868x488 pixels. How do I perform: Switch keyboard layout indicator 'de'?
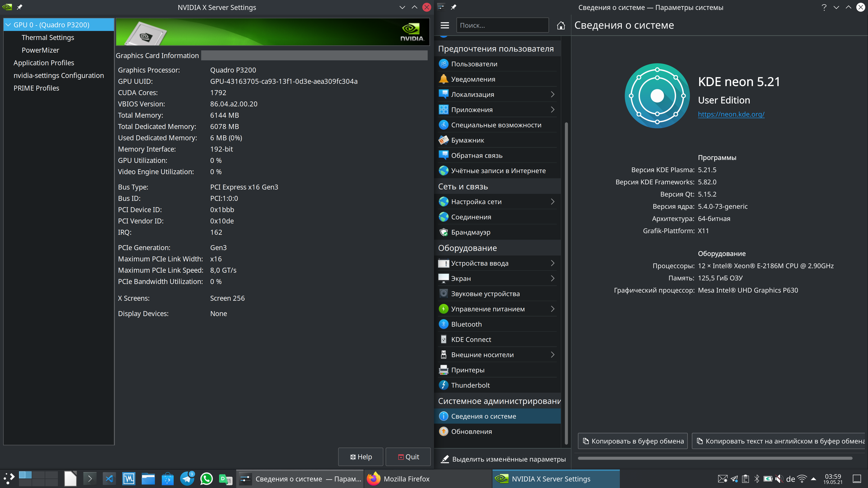coord(790,479)
